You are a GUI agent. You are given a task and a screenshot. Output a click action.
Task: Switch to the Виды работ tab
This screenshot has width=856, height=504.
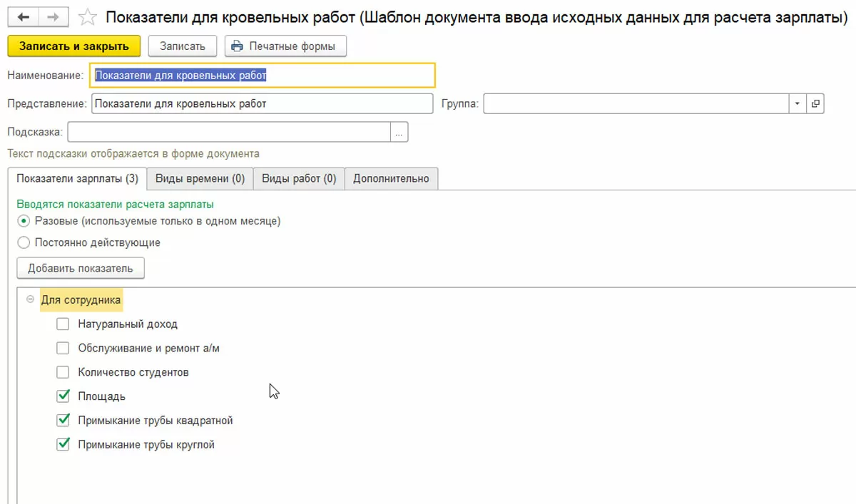(x=299, y=179)
